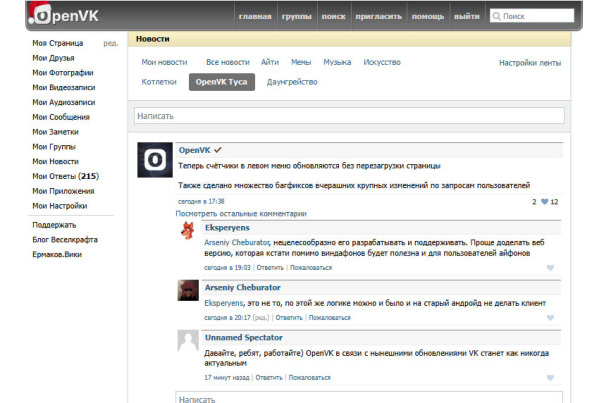Open Мои Сообщения

click(61, 117)
